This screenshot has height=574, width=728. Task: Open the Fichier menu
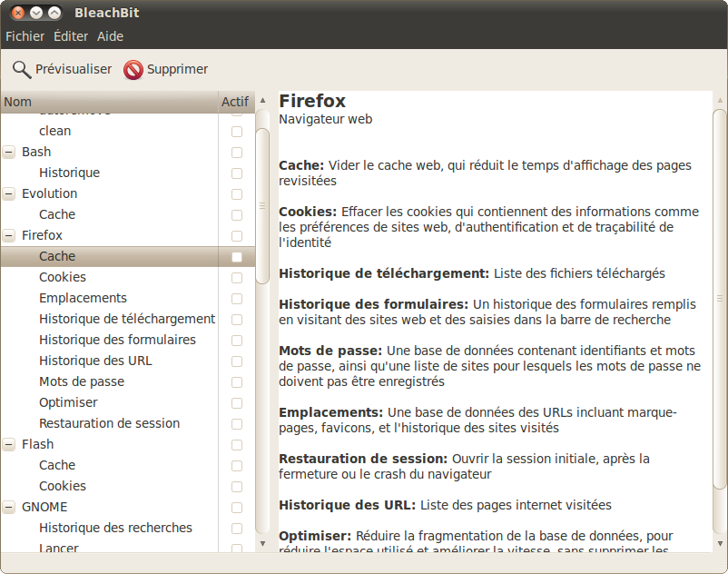click(25, 36)
